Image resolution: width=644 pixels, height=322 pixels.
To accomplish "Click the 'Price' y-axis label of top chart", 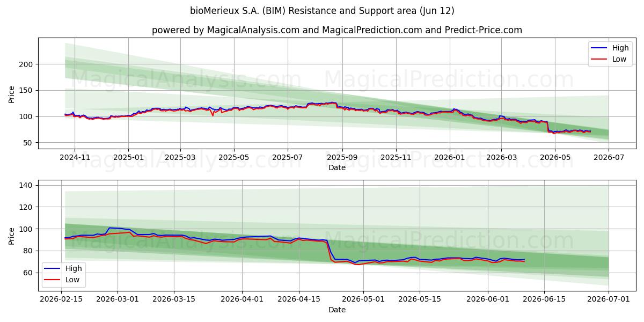I will (x=12, y=93).
